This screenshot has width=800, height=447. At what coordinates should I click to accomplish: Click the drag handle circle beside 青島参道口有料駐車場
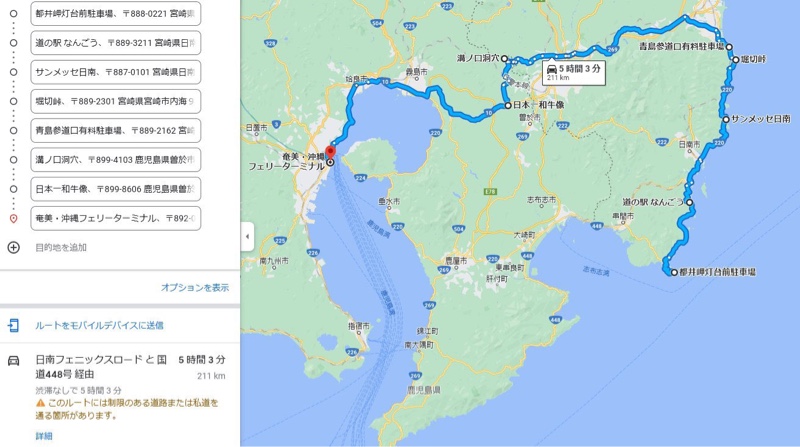coord(14,131)
